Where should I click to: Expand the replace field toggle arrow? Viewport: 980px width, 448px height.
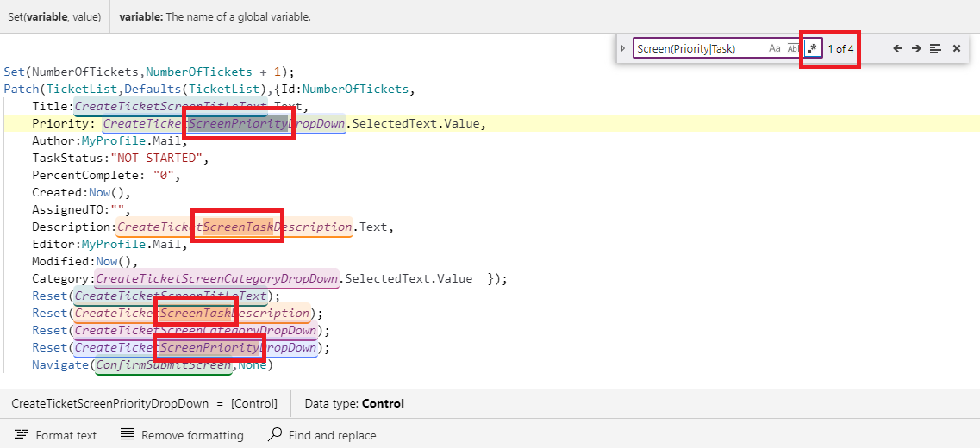click(x=622, y=48)
